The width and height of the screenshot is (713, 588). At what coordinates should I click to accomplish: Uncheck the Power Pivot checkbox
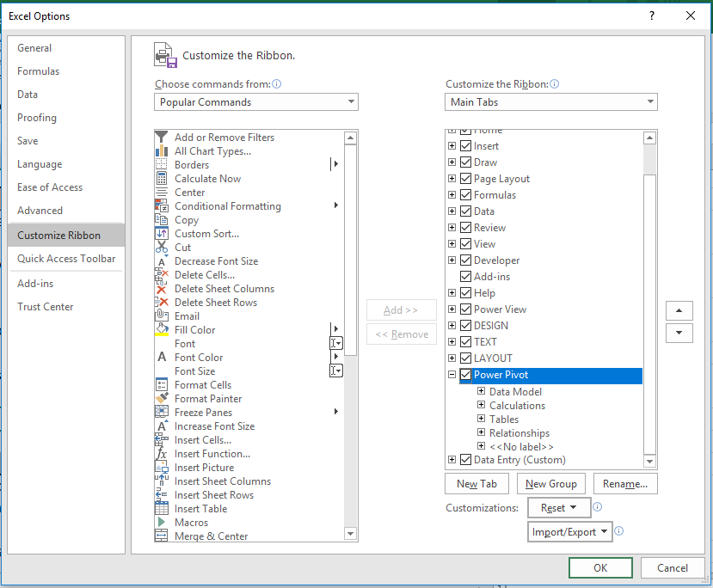[x=465, y=375]
